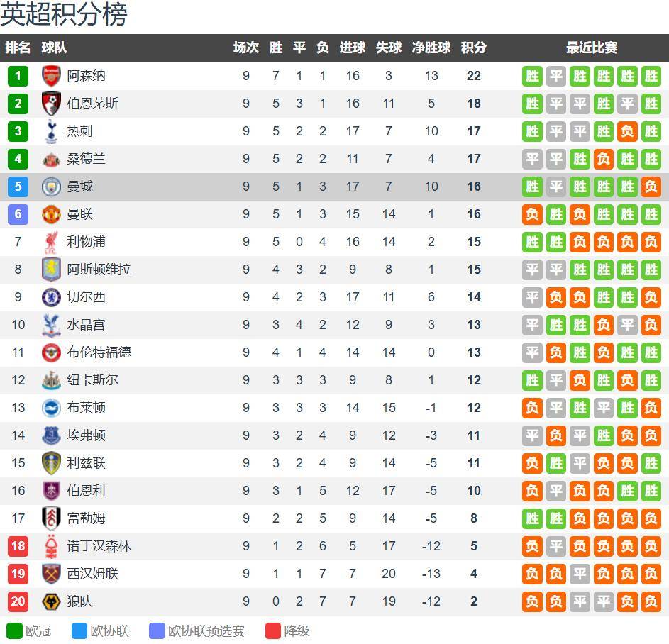This screenshot has width=669, height=644.
Task: Open the 诺丁汉森林 team link
Action: [x=99, y=546]
